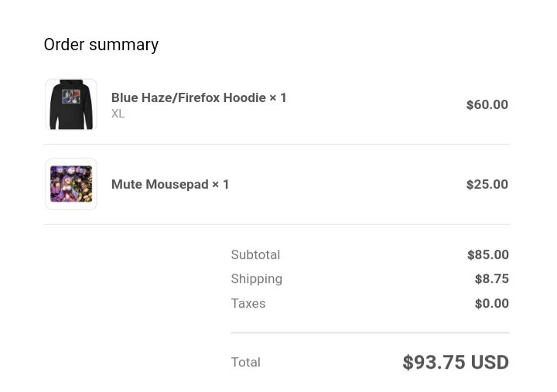Click the $60.00 hoodie price
Image resolution: width=557 pixels, height=392 pixels.
(x=487, y=104)
